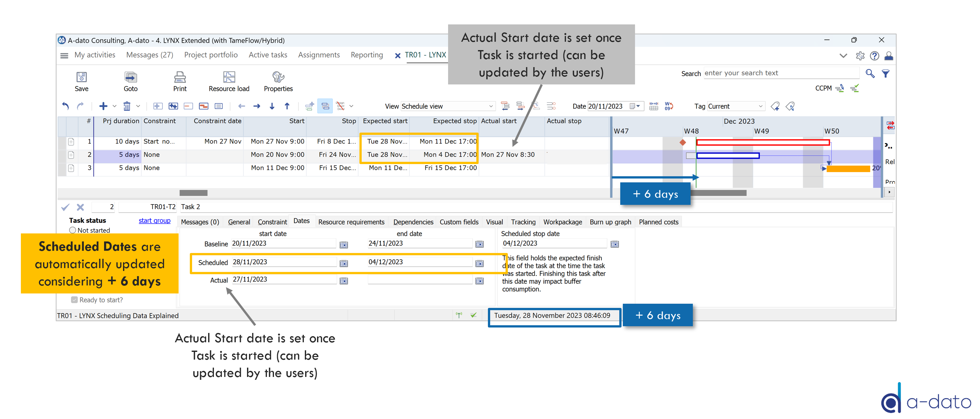This screenshot has height=419, width=980.
Task: Expand the row 1 task toggle
Action: coord(71,142)
